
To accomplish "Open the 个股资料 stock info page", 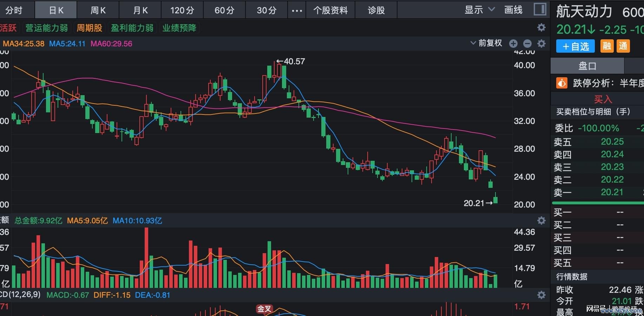I will pyautogui.click(x=330, y=10).
